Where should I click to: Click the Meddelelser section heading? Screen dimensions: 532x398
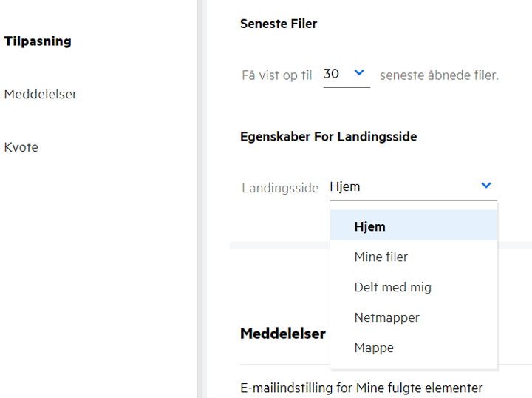point(283,334)
